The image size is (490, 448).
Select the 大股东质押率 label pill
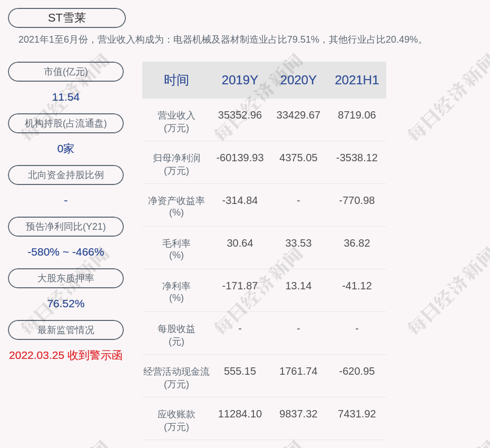coord(66,278)
